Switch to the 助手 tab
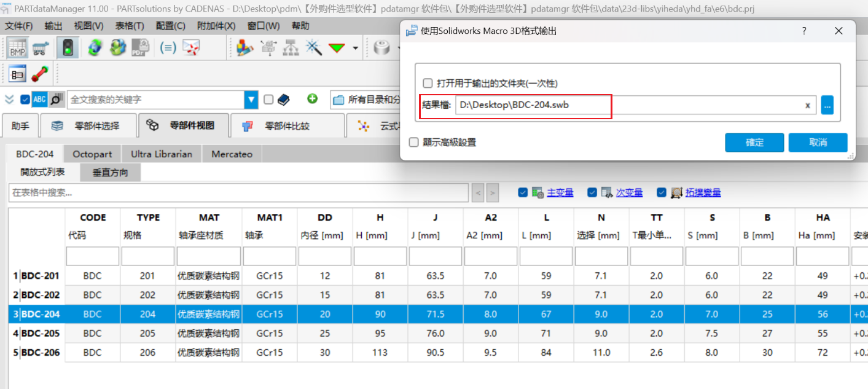This screenshot has width=868, height=389. click(20, 126)
